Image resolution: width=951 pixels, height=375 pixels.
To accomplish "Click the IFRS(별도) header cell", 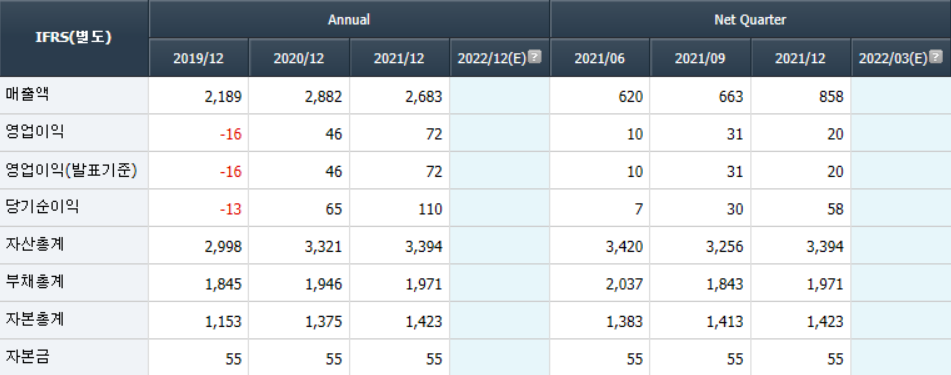I will click(x=74, y=38).
